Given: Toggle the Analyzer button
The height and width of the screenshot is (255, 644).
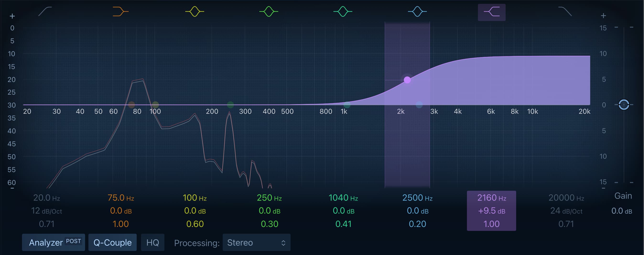Looking at the screenshot, I should coord(53,242).
